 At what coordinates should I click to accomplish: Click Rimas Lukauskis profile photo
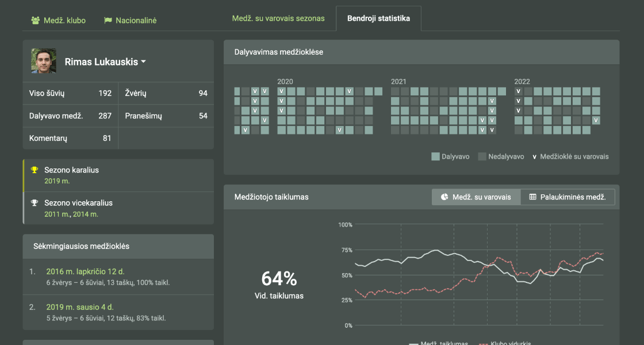[x=44, y=61]
